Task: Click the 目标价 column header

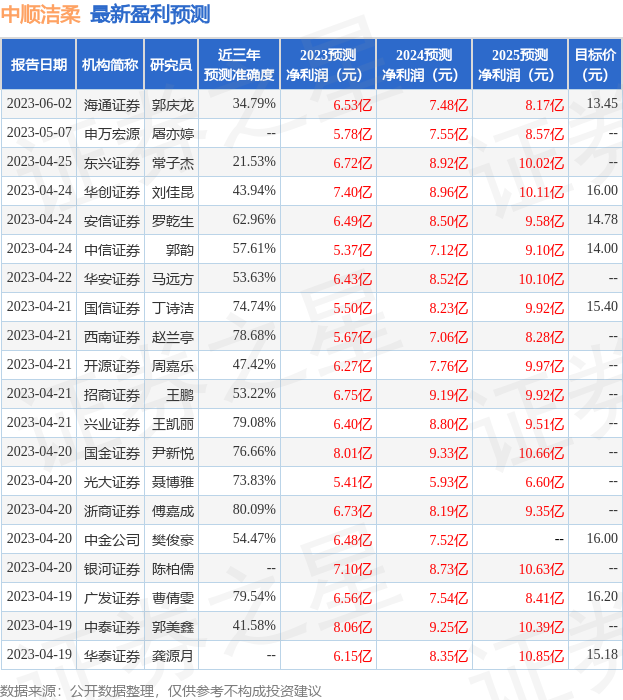Action: pos(595,65)
